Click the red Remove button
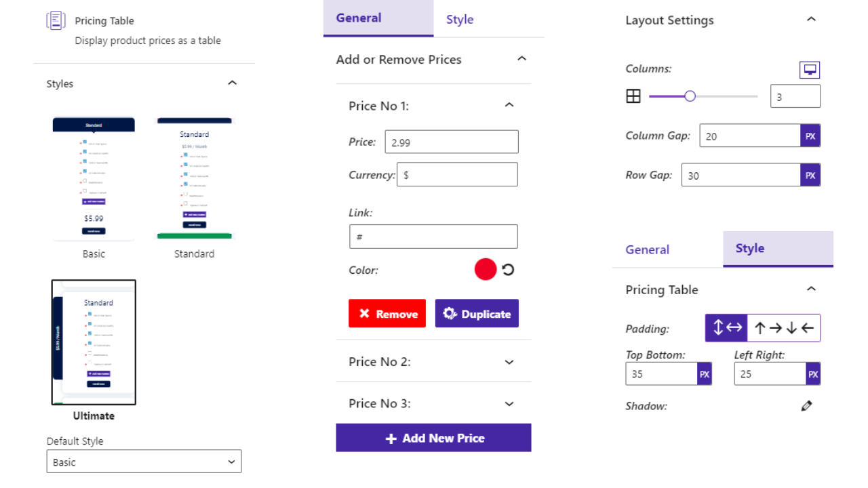The height and width of the screenshot is (488, 868). [387, 314]
